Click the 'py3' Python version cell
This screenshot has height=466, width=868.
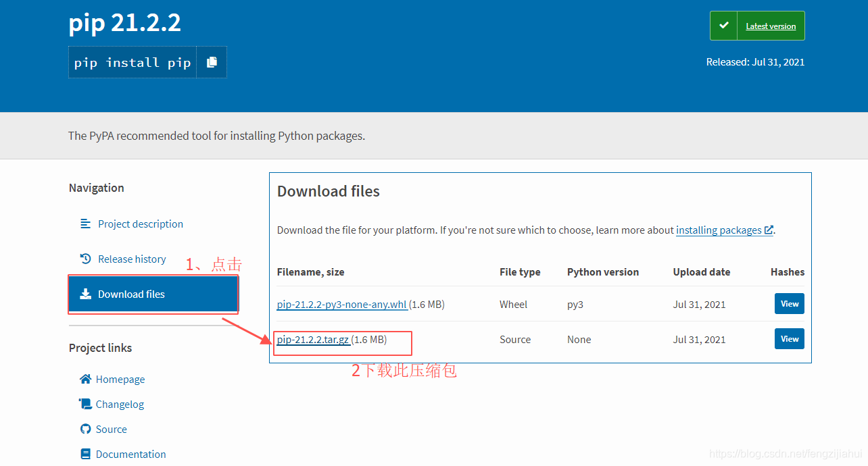(575, 304)
